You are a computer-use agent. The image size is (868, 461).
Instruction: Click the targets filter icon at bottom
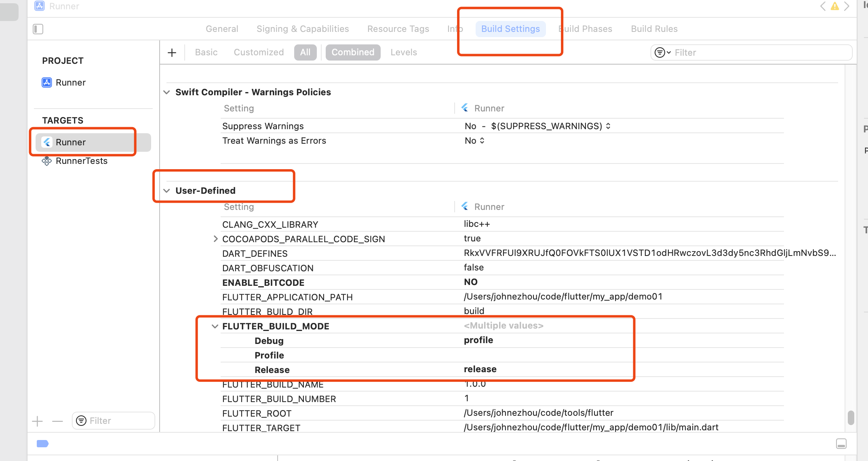[x=81, y=421]
